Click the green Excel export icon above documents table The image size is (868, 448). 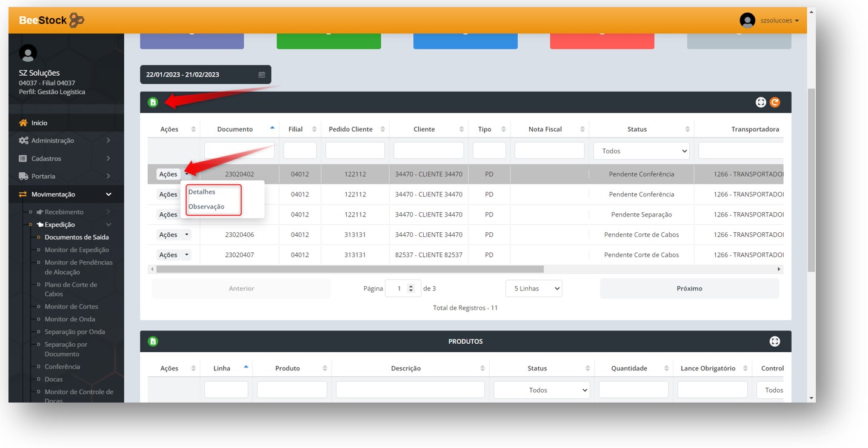[x=153, y=102]
